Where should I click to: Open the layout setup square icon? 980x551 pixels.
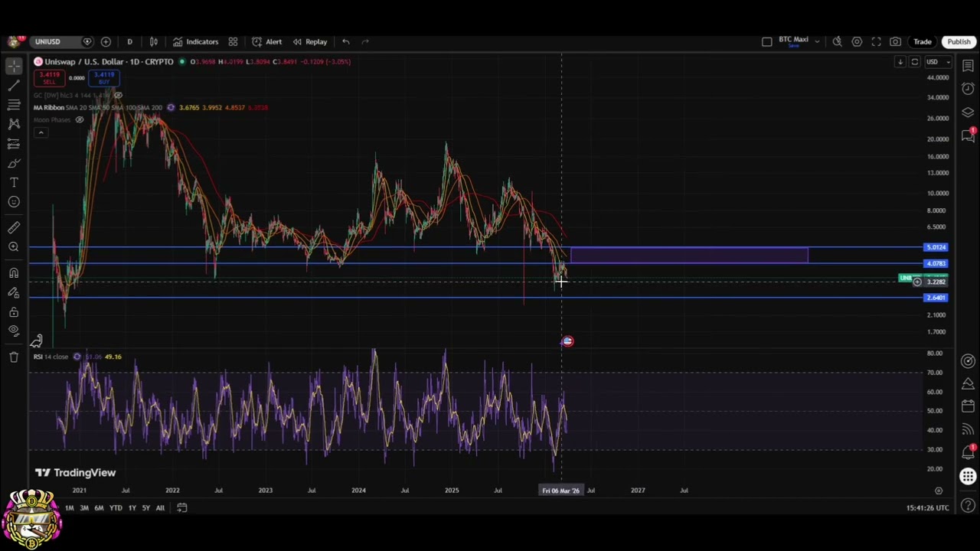tap(767, 41)
